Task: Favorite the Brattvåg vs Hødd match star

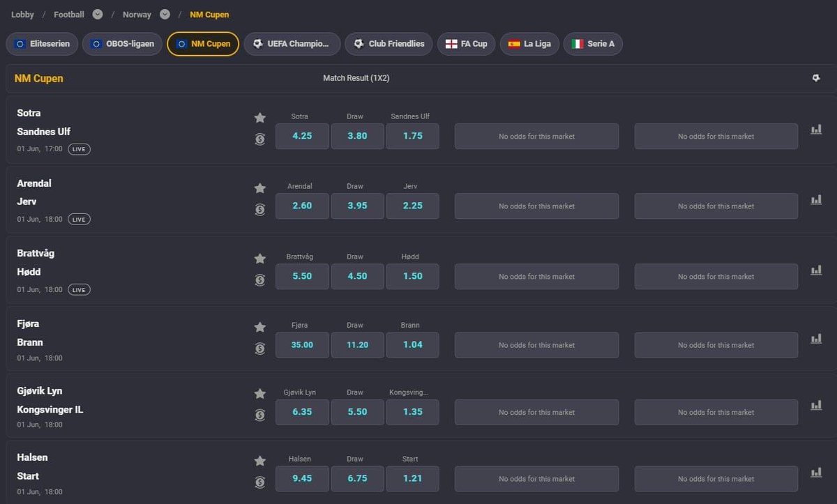Action: (260, 259)
